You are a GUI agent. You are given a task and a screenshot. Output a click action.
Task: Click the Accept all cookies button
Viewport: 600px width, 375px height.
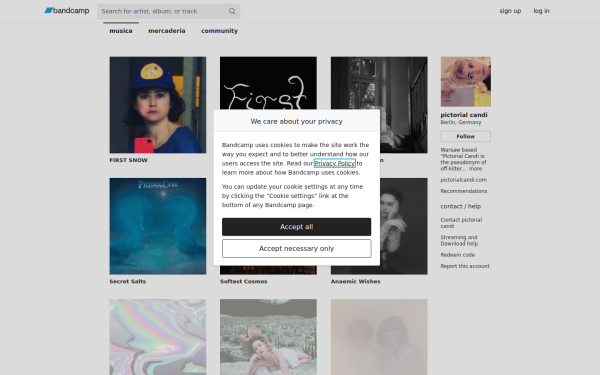click(x=297, y=227)
